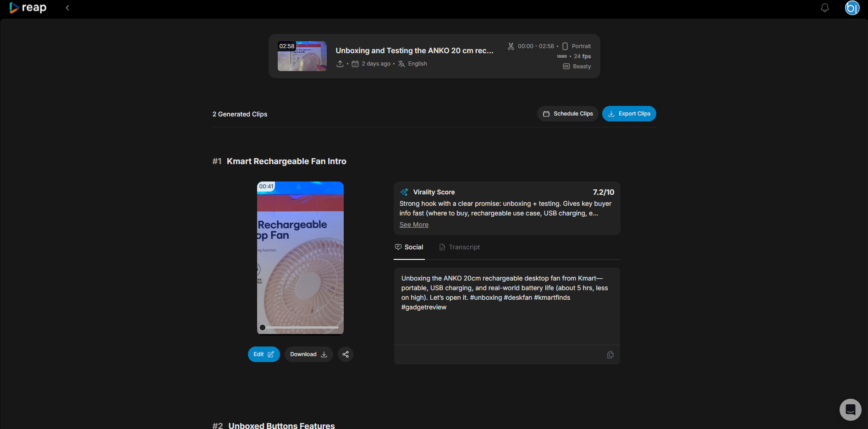Open the chat support bubble
This screenshot has width=868, height=429.
850,409
